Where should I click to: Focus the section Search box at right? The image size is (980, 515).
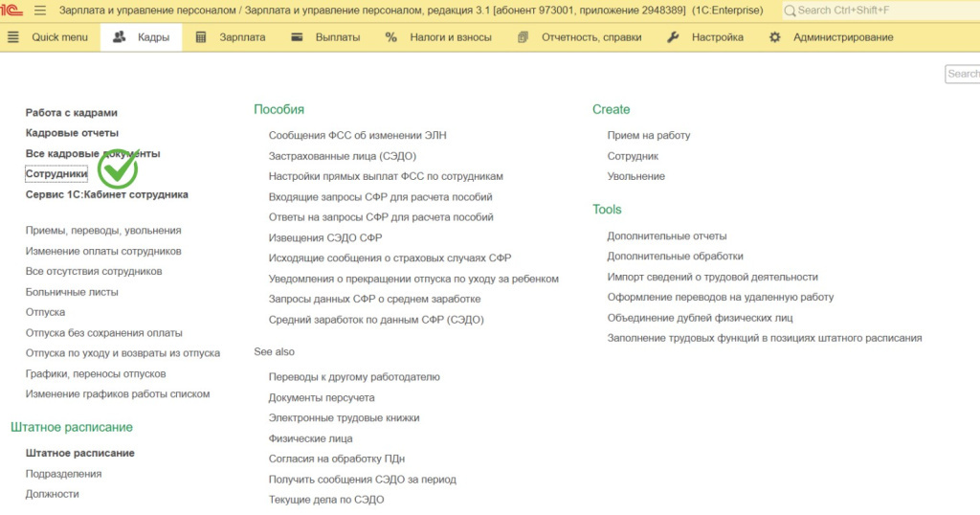tap(963, 74)
